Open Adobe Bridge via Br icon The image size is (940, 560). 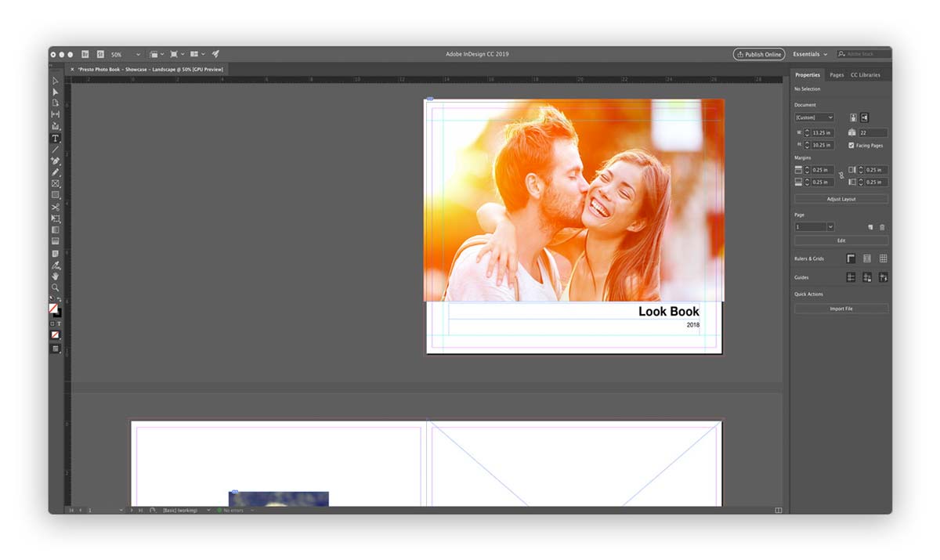click(85, 54)
